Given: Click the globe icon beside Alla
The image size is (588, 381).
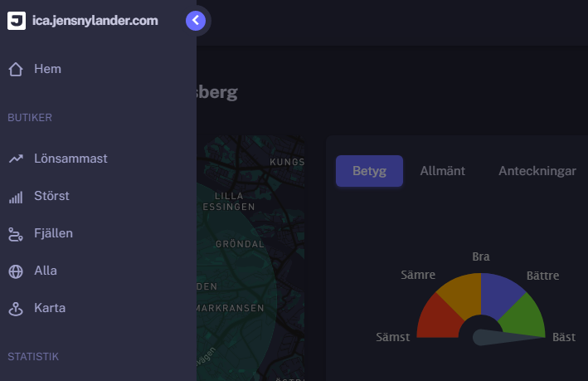Looking at the screenshot, I should pyautogui.click(x=16, y=271).
